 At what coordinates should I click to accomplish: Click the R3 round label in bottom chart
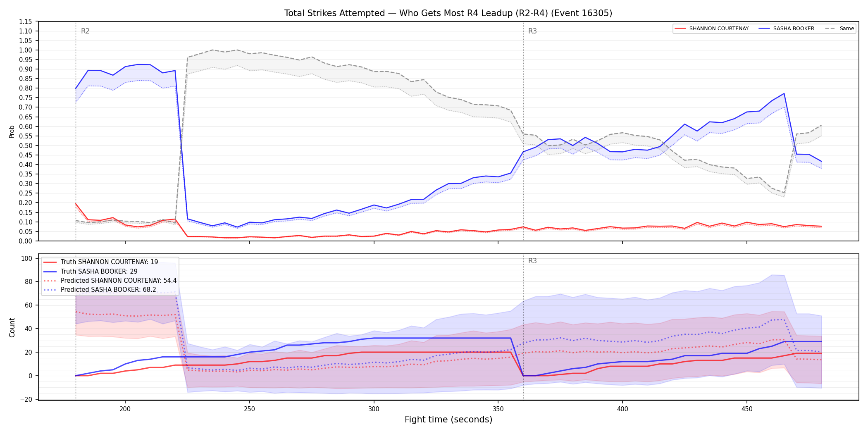(x=532, y=261)
